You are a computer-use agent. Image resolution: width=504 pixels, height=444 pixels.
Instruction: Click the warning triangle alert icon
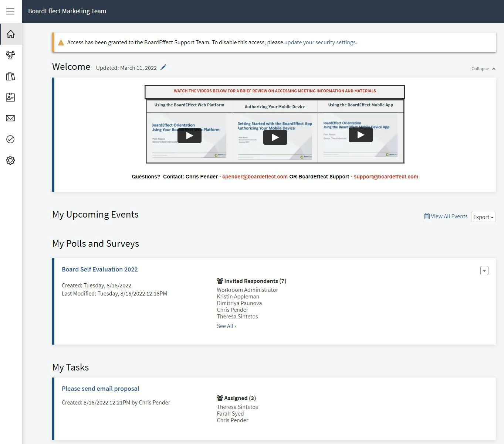[x=61, y=42]
